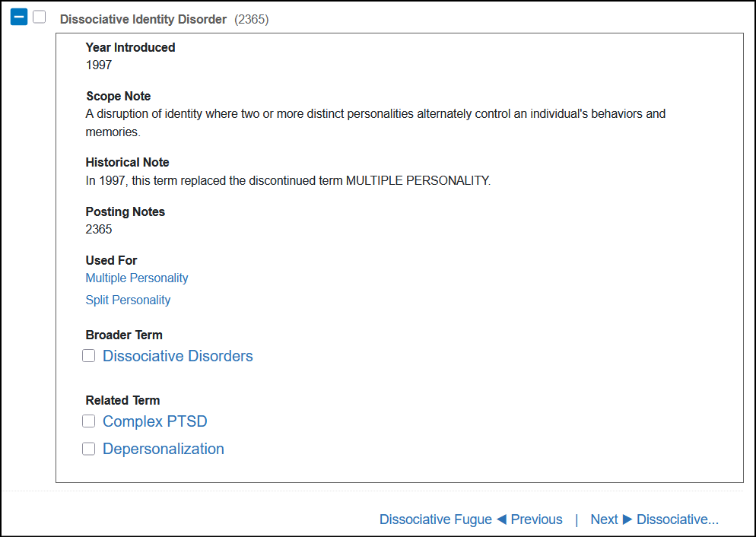This screenshot has height=537, width=756.
Task: Jump to the Dissociative Fugue term
Action: tap(435, 520)
